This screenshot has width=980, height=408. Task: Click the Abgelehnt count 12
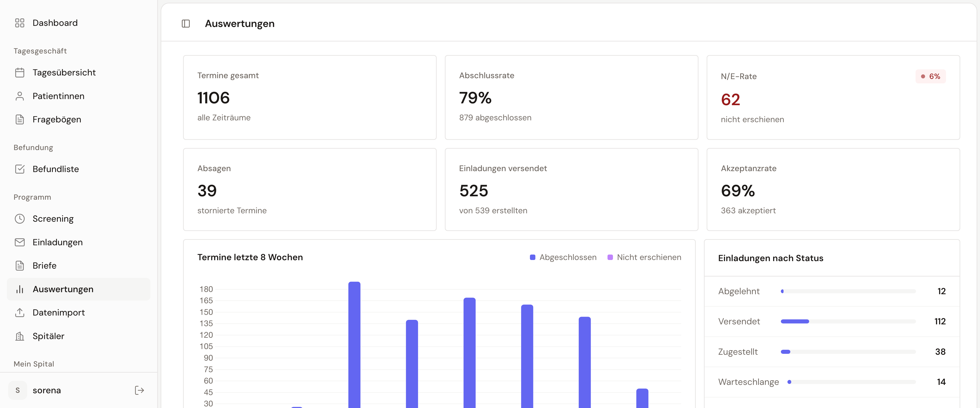[941, 291]
